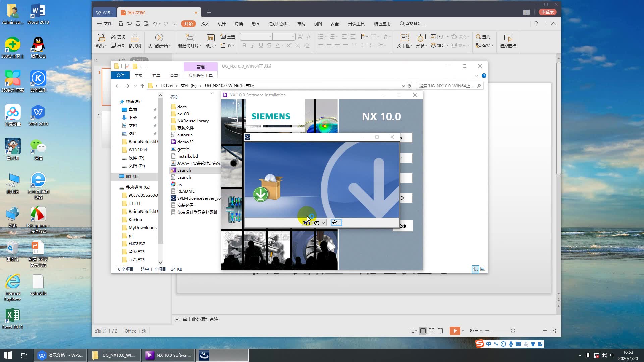This screenshot has width=644, height=362.
Task: Click the Picture insert icon
Action: pos(433,37)
